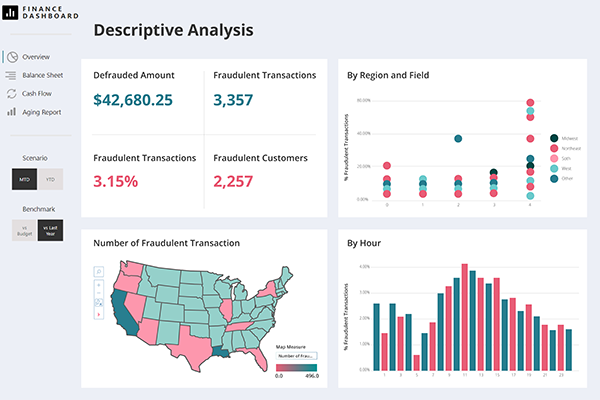Click the Aging Report bar chart icon
Screen dimensions: 600x400
pos(11,112)
